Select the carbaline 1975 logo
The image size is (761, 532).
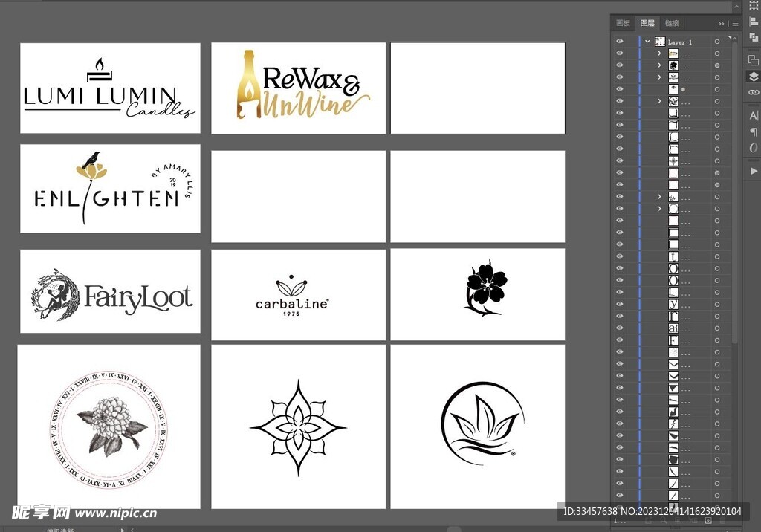[x=291, y=296]
